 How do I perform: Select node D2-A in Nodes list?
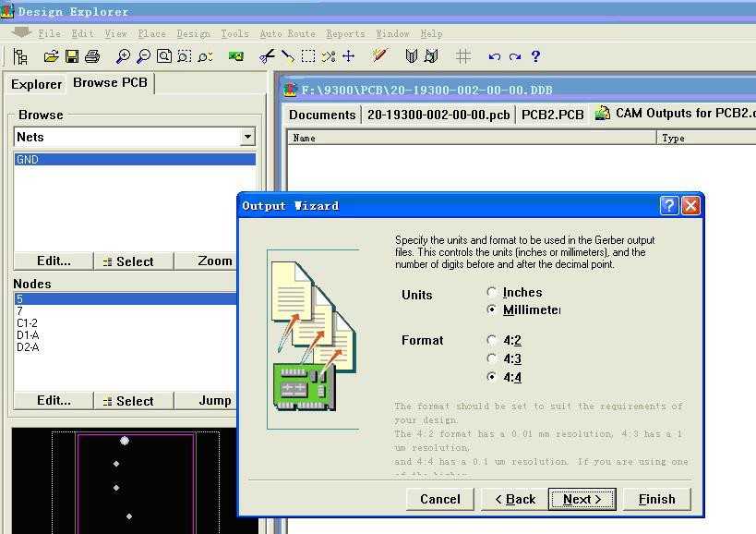coord(126,346)
